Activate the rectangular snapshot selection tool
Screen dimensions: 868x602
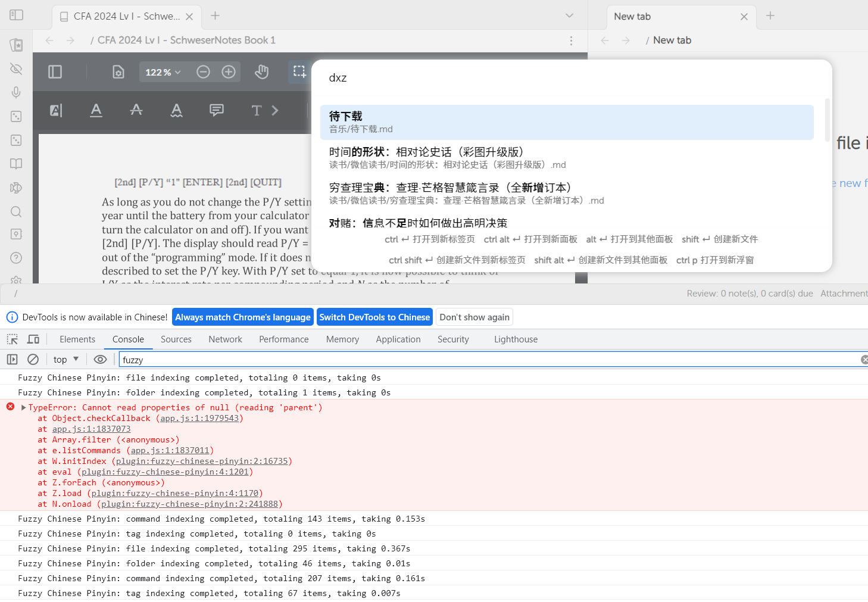299,71
